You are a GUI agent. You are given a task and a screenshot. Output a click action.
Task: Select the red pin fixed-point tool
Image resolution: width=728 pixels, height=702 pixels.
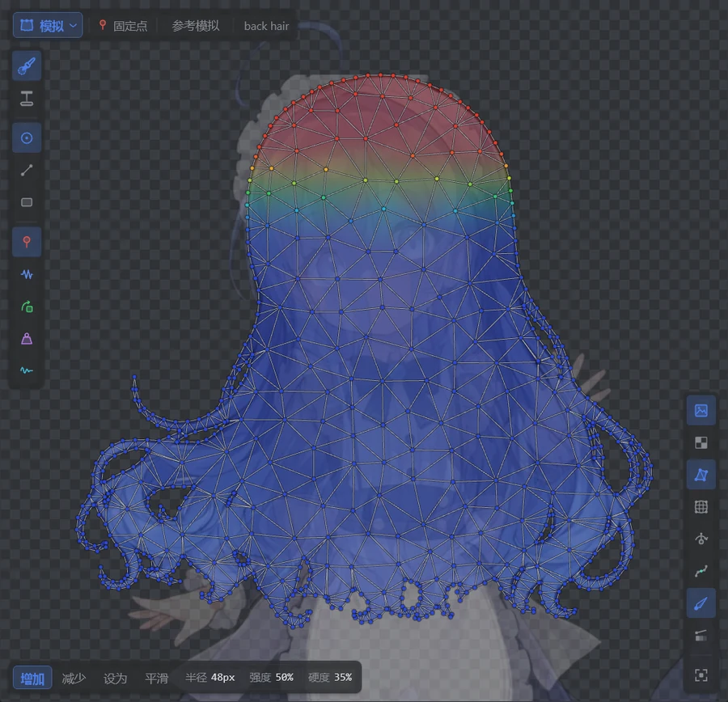(27, 242)
